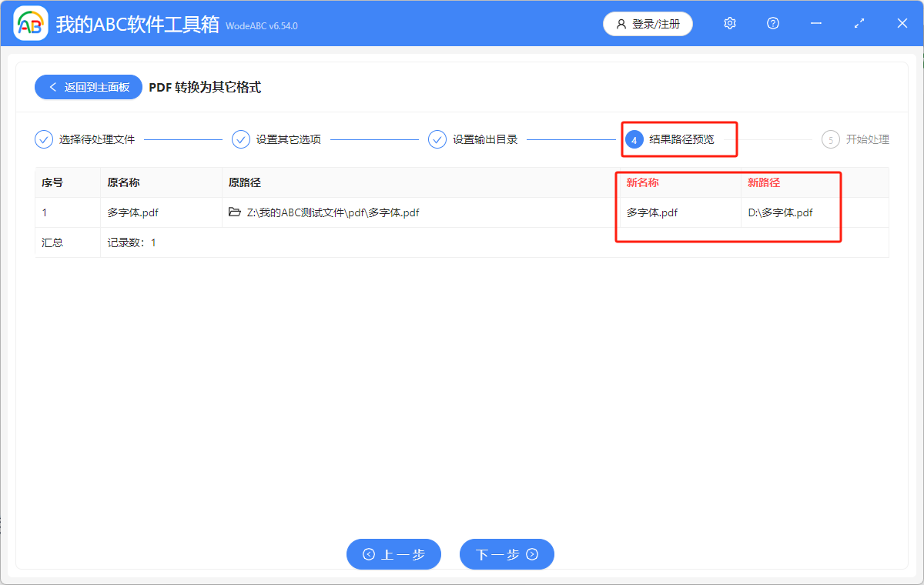Click the checkmark icon of 设置其它选项 step
Image resolution: width=924 pixels, height=585 pixels.
pos(241,139)
